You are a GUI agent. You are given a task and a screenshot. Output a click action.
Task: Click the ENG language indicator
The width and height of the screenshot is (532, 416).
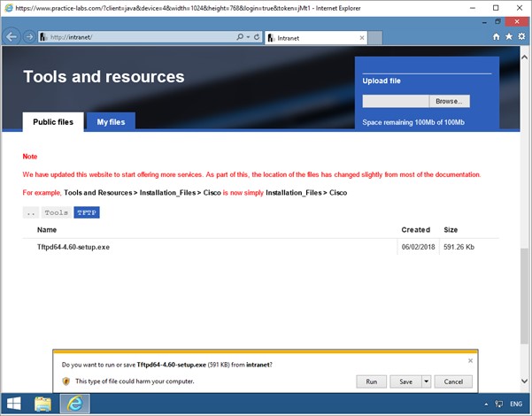516,404
